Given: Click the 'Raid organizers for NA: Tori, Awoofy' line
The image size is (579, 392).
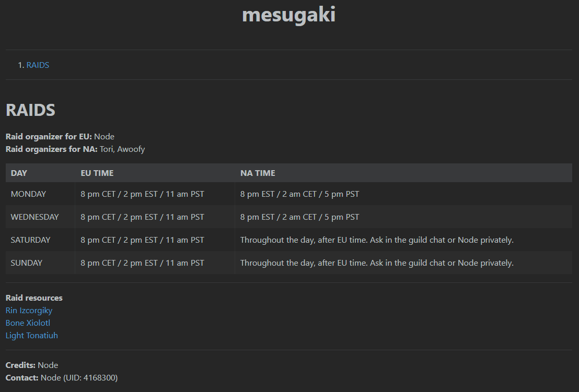Looking at the screenshot, I should coord(75,149).
